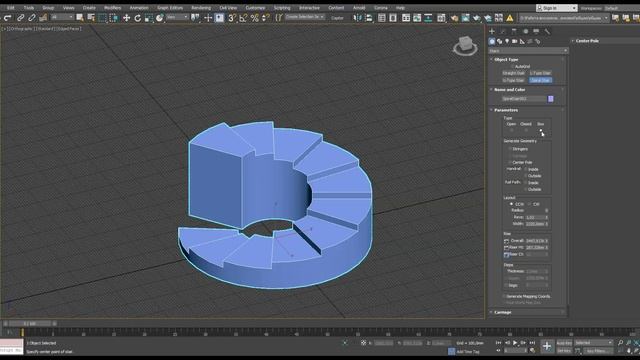The image size is (640, 360).
Task: Toggle Percent Snap
Action: click(x=255, y=18)
